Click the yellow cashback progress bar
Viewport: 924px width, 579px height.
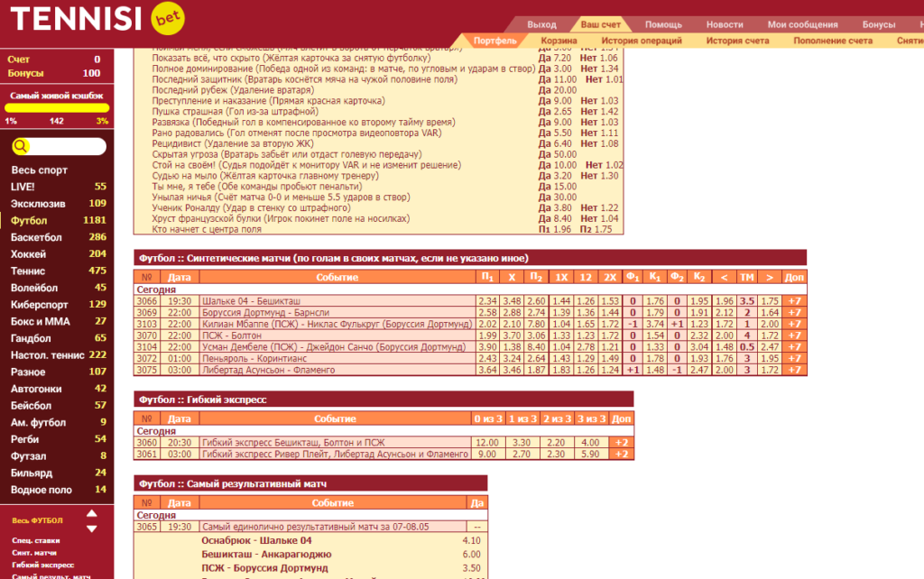pos(57,108)
